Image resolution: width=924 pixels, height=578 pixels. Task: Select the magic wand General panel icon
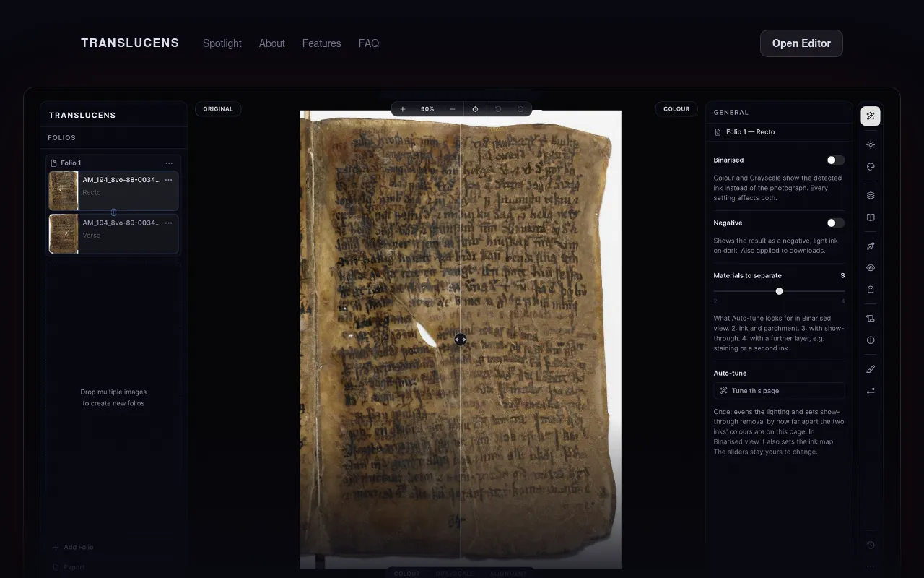pyautogui.click(x=871, y=116)
